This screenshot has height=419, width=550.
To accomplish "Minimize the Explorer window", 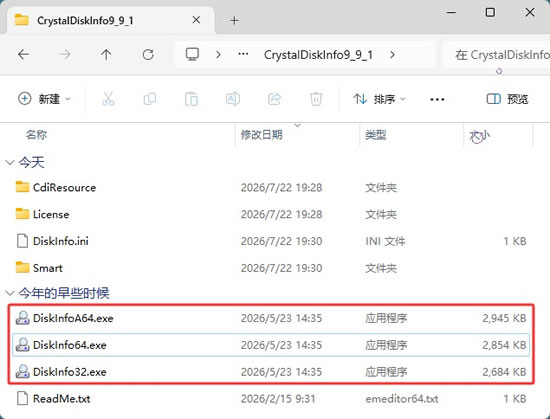I will click(x=451, y=13).
